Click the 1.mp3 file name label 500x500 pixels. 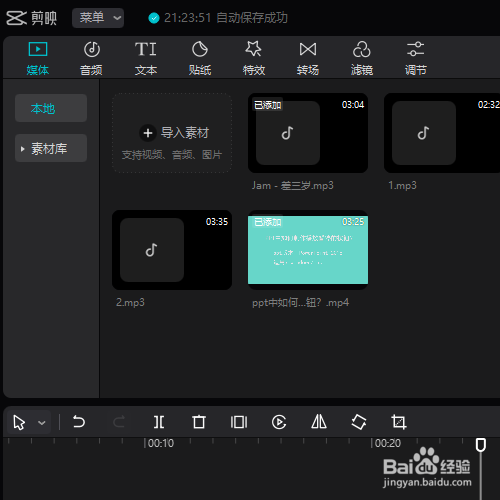point(402,185)
